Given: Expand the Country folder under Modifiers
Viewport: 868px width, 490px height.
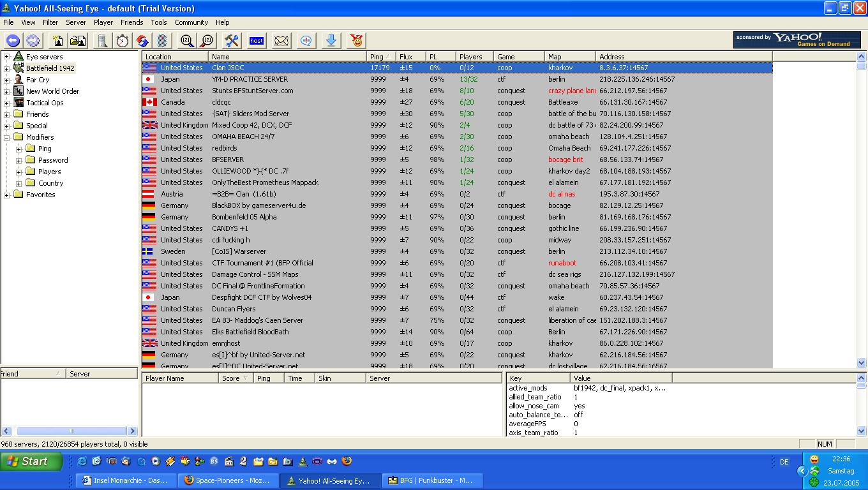Looking at the screenshot, I should (19, 183).
